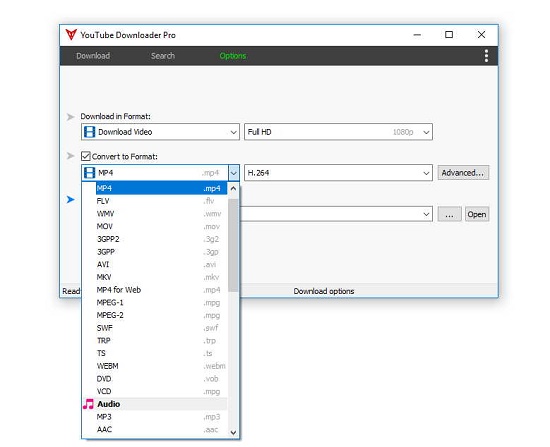Image resolution: width=550 pixels, height=447 pixels.
Task: Select SWF format entry
Action: pyautogui.click(x=161, y=328)
